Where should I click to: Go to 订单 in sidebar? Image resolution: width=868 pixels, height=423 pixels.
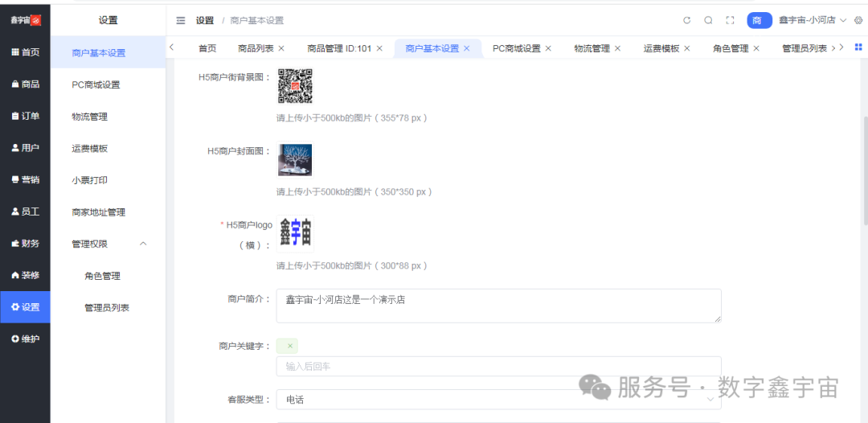pos(26,116)
